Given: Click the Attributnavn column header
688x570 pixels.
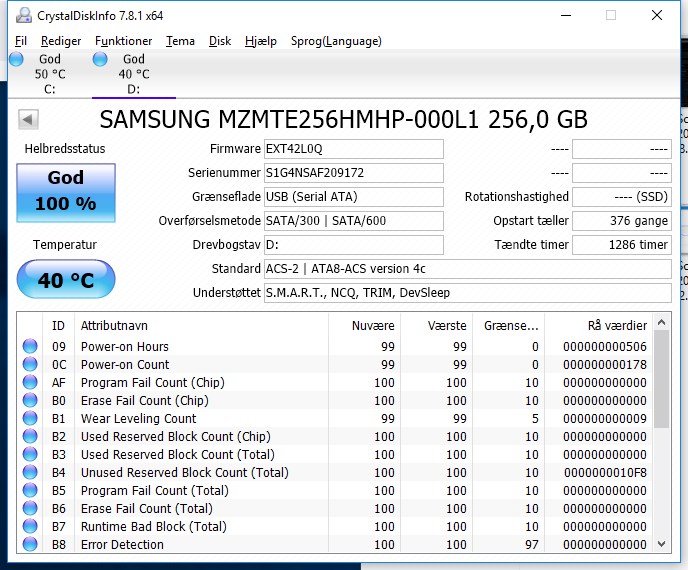Looking at the screenshot, I should coord(201,326).
